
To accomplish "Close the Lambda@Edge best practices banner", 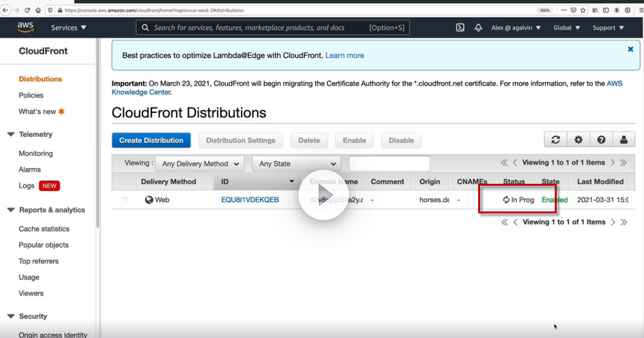I will (x=630, y=49).
